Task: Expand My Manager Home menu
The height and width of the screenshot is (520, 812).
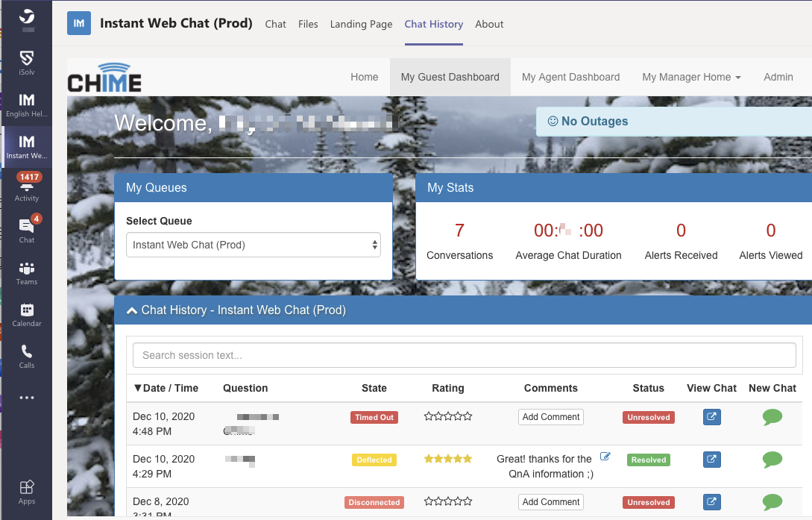Action: [691, 77]
